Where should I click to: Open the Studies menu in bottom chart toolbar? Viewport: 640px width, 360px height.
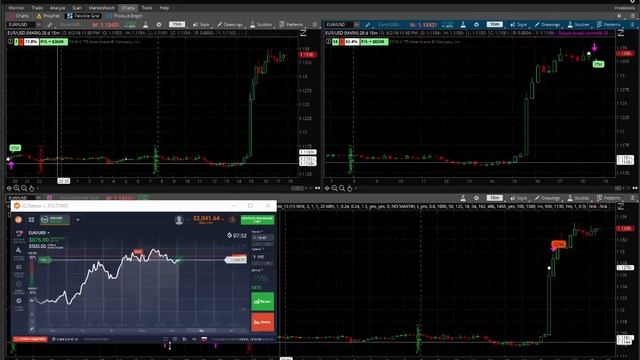[578, 198]
